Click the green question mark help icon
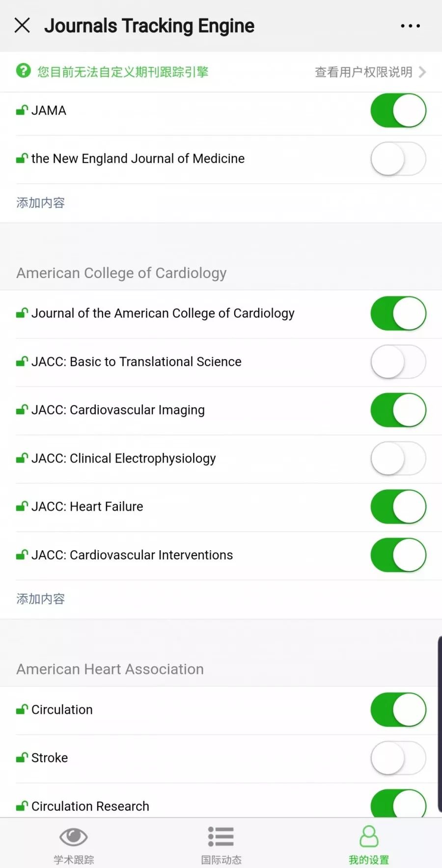This screenshot has width=442, height=868. [24, 71]
